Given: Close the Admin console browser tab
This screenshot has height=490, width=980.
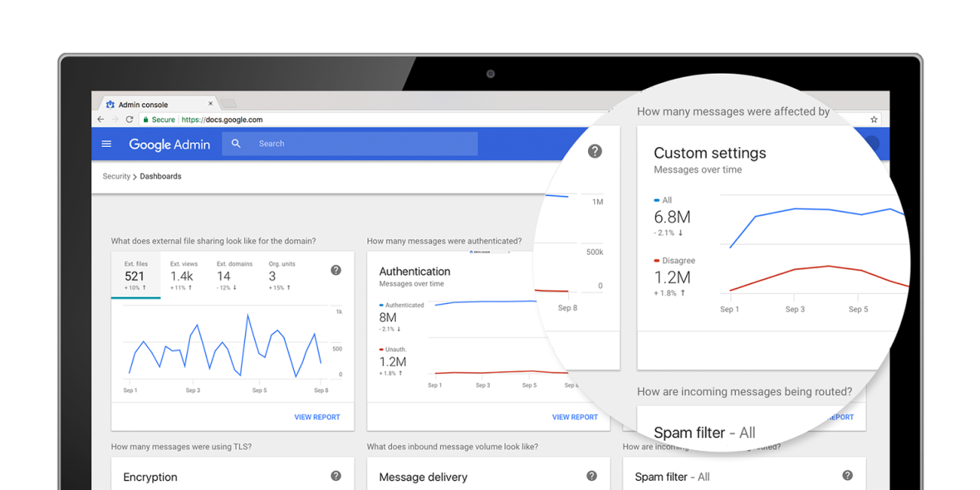Looking at the screenshot, I should click(211, 103).
